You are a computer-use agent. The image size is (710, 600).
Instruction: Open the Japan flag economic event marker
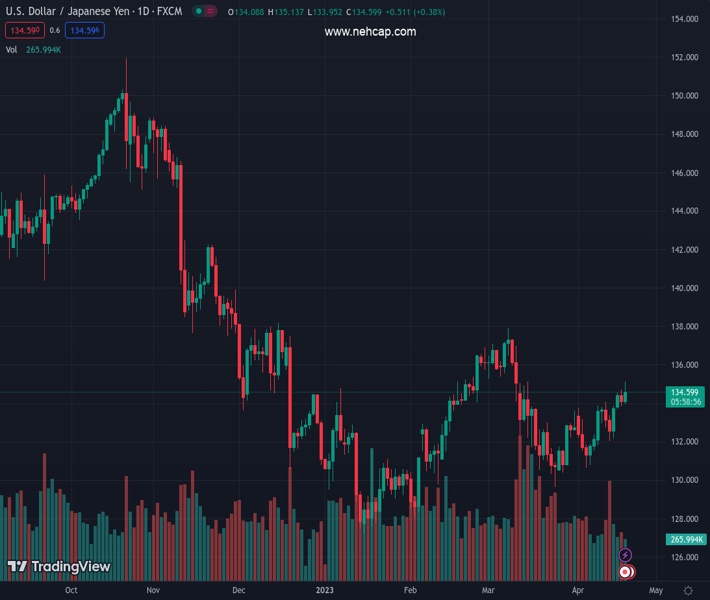(x=626, y=572)
